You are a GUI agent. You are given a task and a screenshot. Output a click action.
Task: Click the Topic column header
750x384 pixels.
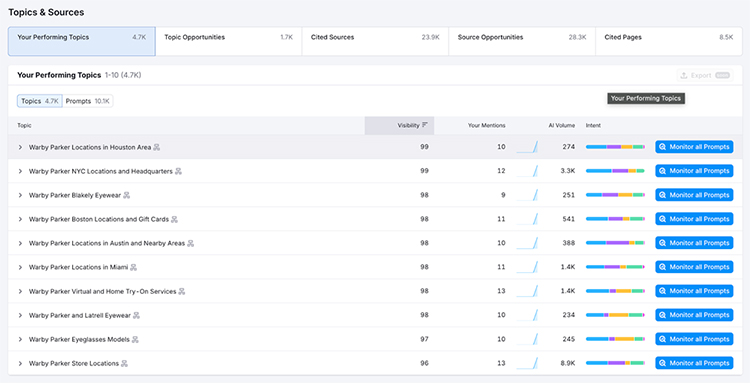point(24,125)
